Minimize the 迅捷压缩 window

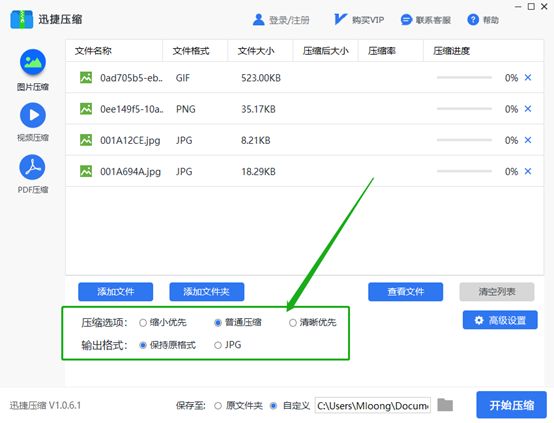point(518,6)
